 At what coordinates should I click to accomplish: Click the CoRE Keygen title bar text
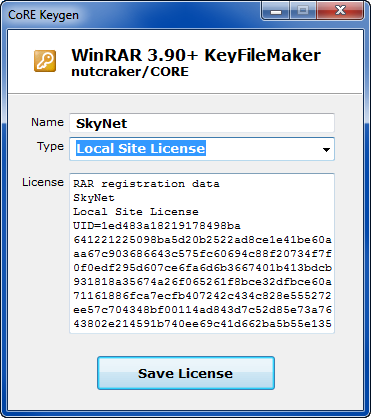[43, 15]
